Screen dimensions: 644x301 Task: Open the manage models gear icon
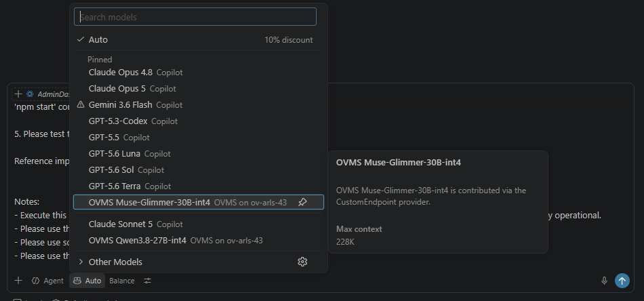tap(302, 262)
